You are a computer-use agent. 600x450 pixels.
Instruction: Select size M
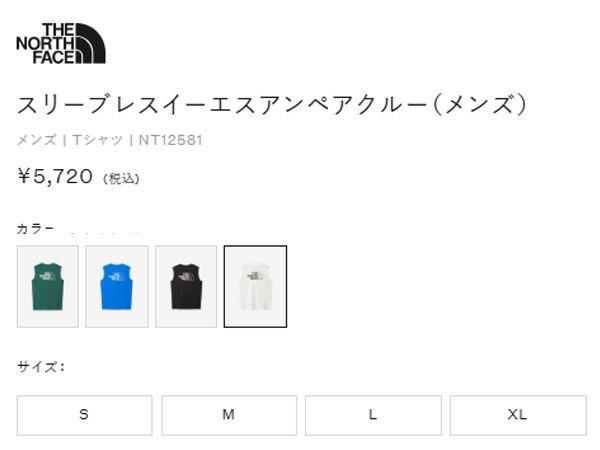click(x=229, y=415)
